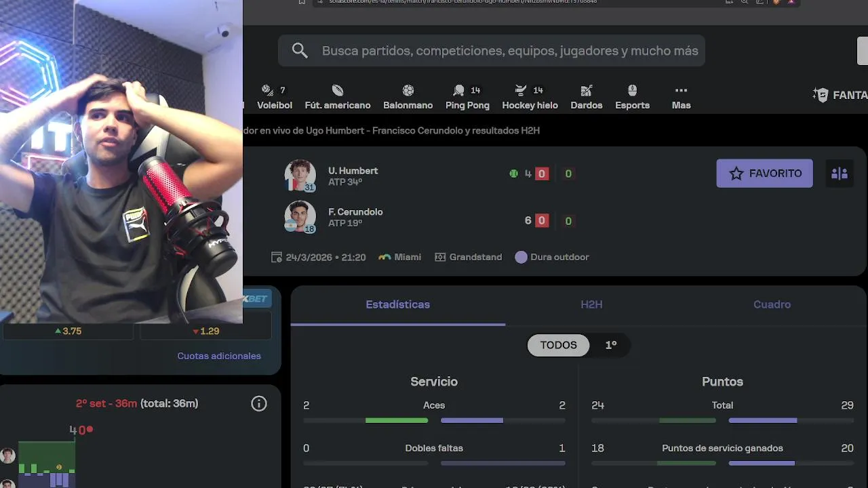Open the Hockey hielo sport category
Viewport: 868px width, 488px height.
coord(530,98)
